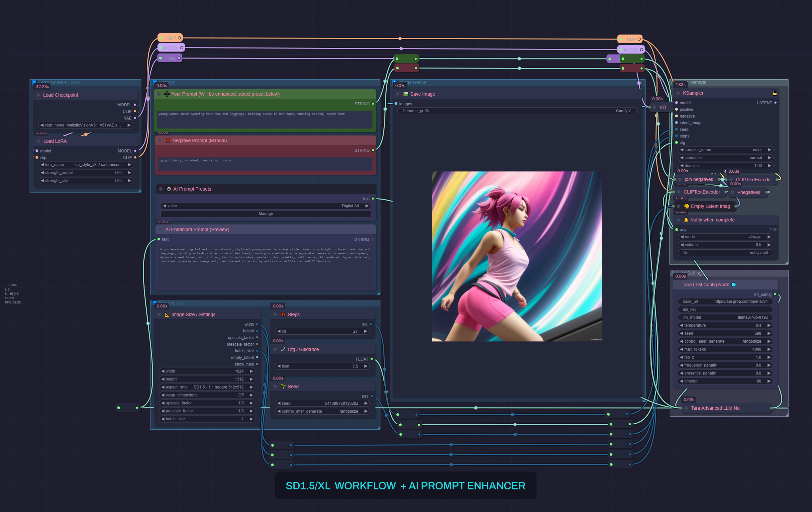The width and height of the screenshot is (812, 512).
Task: Click the AI Prompt Presets node icon
Action: pyautogui.click(x=169, y=189)
